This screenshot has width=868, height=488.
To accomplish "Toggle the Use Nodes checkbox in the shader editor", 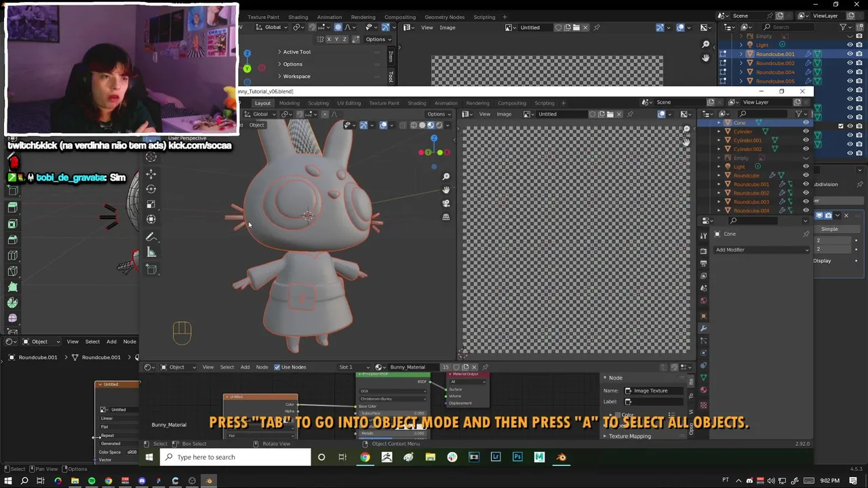I will (x=277, y=367).
